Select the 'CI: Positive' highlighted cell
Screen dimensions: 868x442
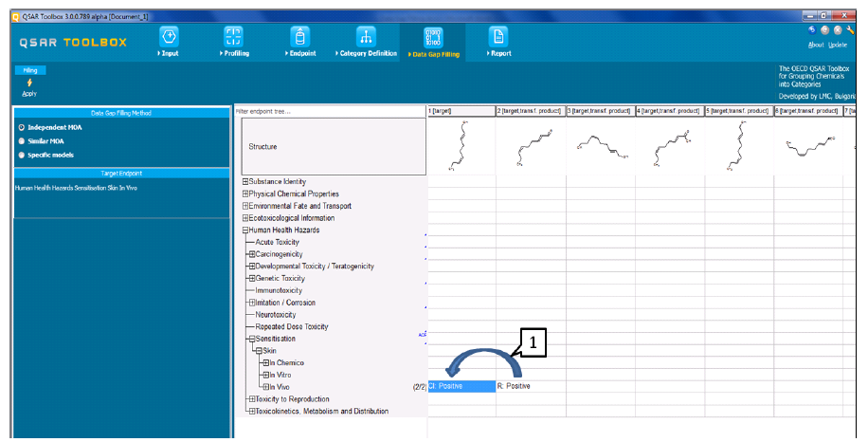point(461,387)
